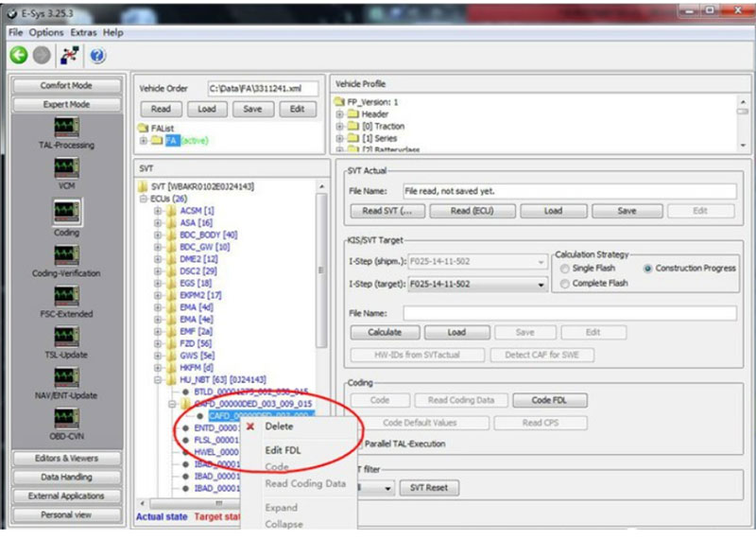
Task: Select Single Flash radio button
Action: tap(565, 269)
